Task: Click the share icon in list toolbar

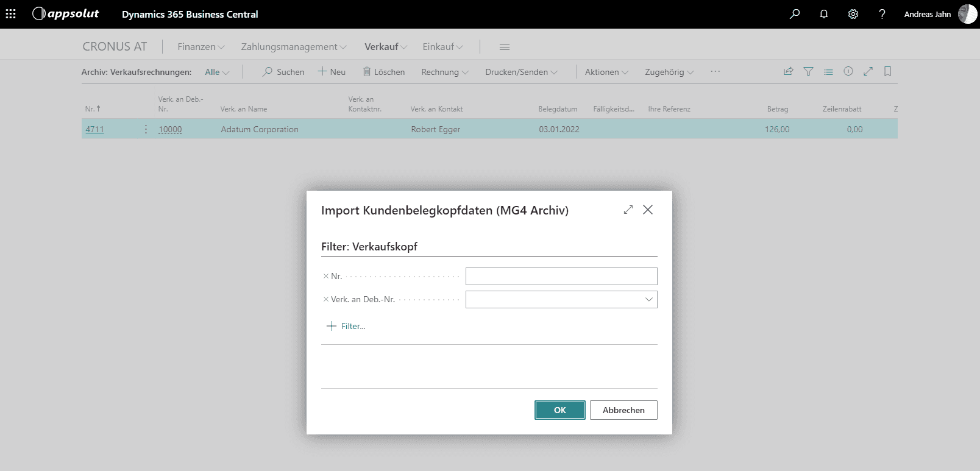Action: (788, 71)
